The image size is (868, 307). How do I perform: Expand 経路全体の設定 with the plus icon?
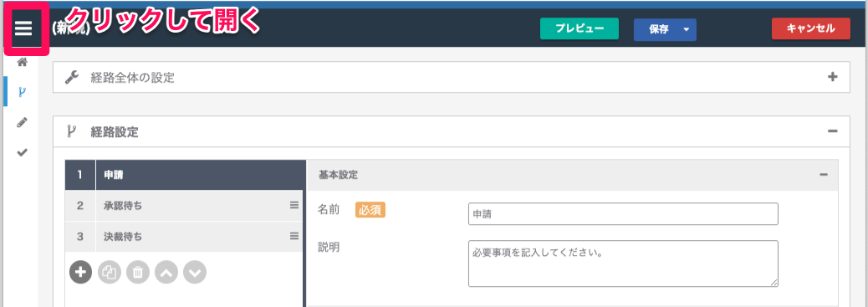click(832, 77)
